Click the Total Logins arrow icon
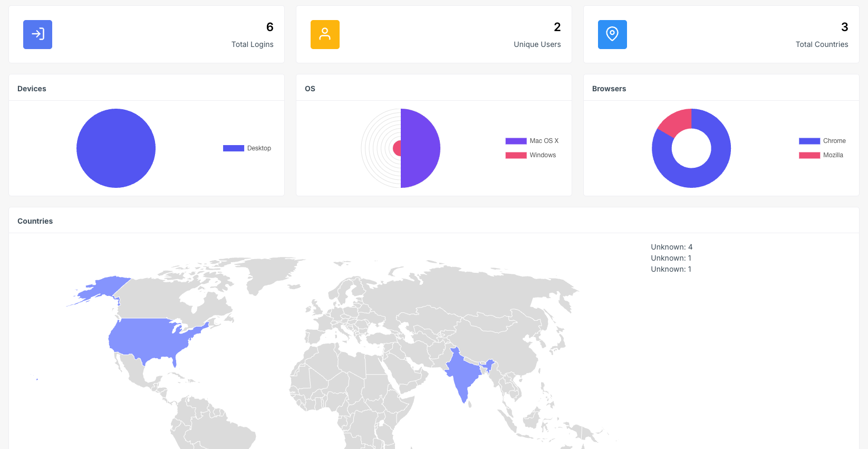This screenshot has width=868, height=449. coord(37,34)
